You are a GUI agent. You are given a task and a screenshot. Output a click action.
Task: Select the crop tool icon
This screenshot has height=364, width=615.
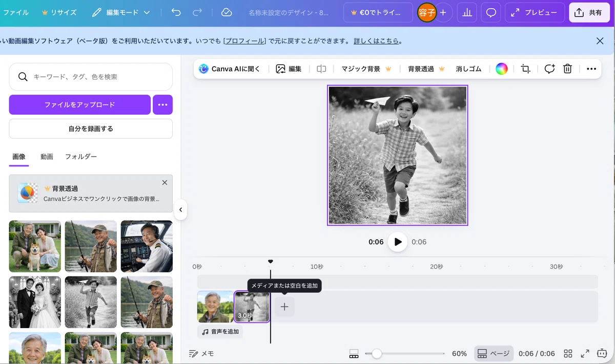[x=525, y=69]
